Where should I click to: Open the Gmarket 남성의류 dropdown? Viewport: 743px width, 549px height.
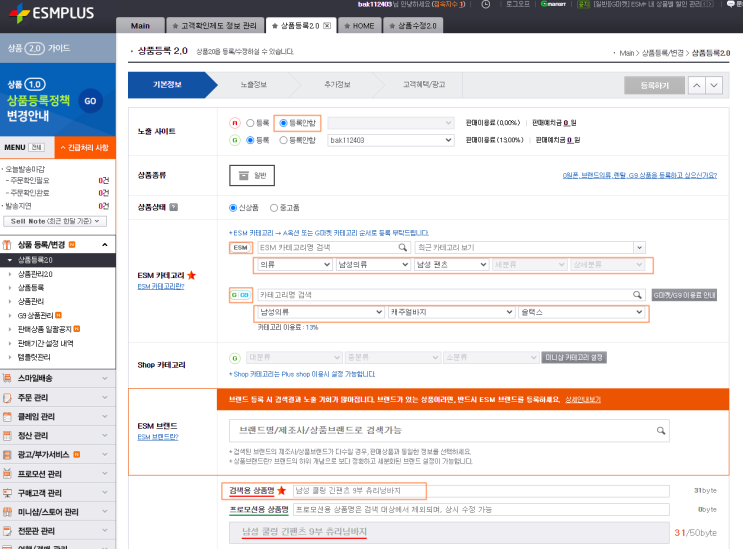[x=321, y=312]
